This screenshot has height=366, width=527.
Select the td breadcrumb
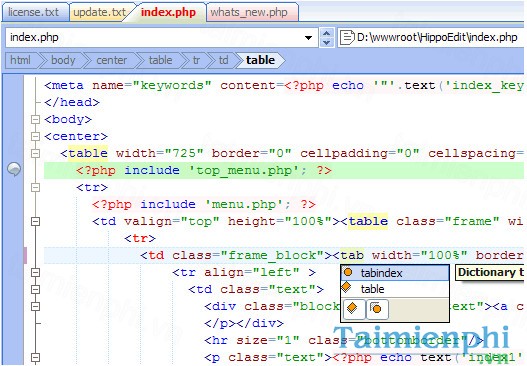click(224, 60)
